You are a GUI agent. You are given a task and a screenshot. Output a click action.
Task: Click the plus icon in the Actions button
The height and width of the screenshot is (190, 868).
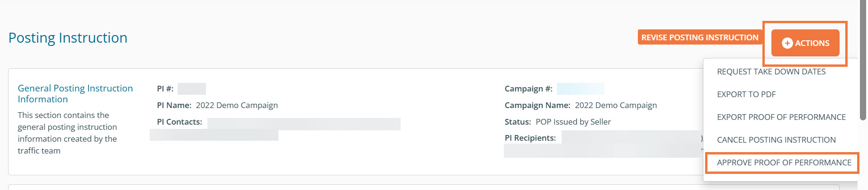787,43
